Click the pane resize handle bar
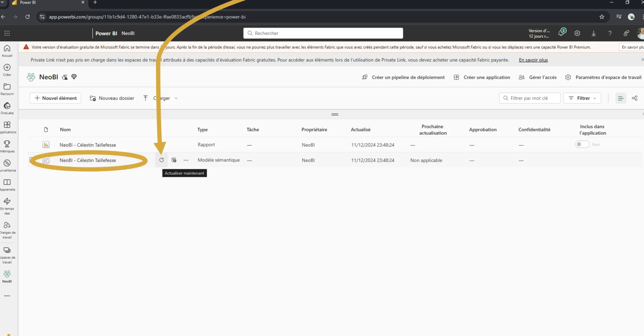 point(335,114)
